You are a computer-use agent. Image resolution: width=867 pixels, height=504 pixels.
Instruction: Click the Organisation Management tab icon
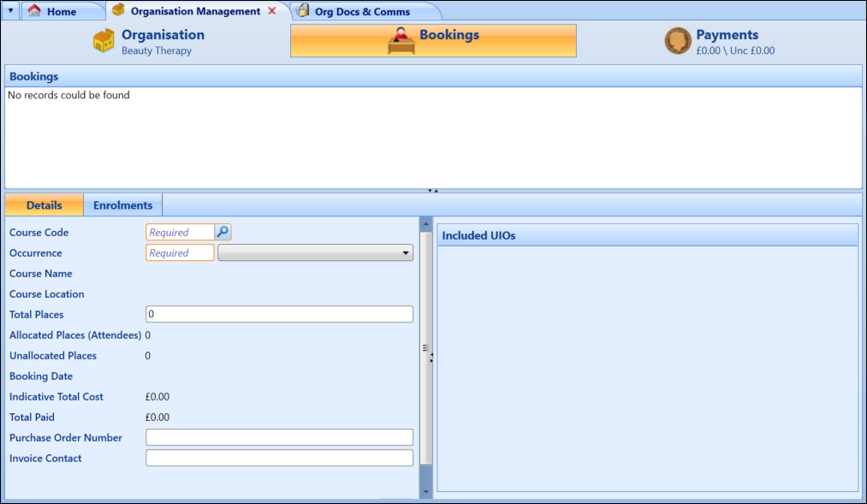coord(118,11)
